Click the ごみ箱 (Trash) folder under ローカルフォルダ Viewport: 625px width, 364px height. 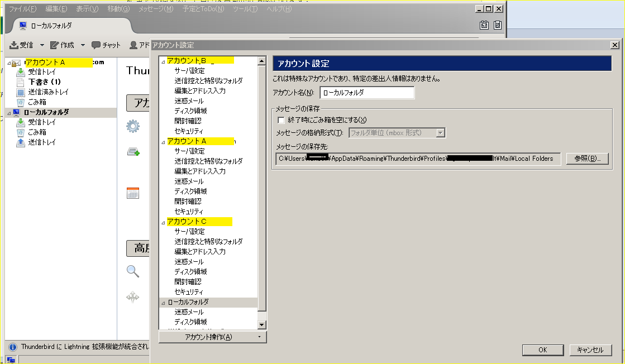pyautogui.click(x=37, y=132)
